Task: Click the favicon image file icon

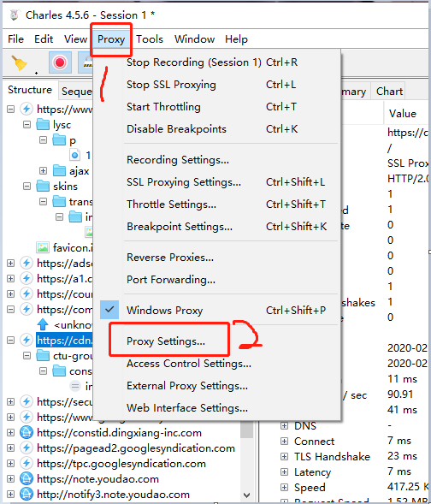Action: point(43,247)
